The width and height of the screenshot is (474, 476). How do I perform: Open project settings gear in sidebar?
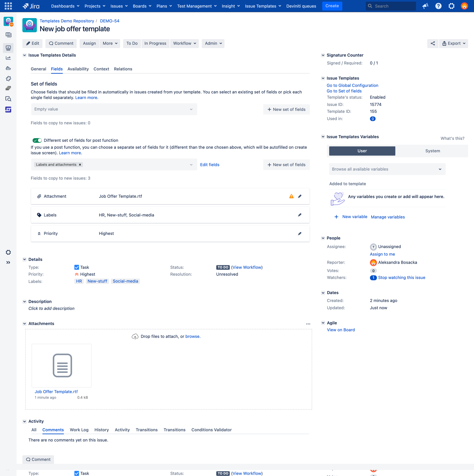click(x=8, y=252)
